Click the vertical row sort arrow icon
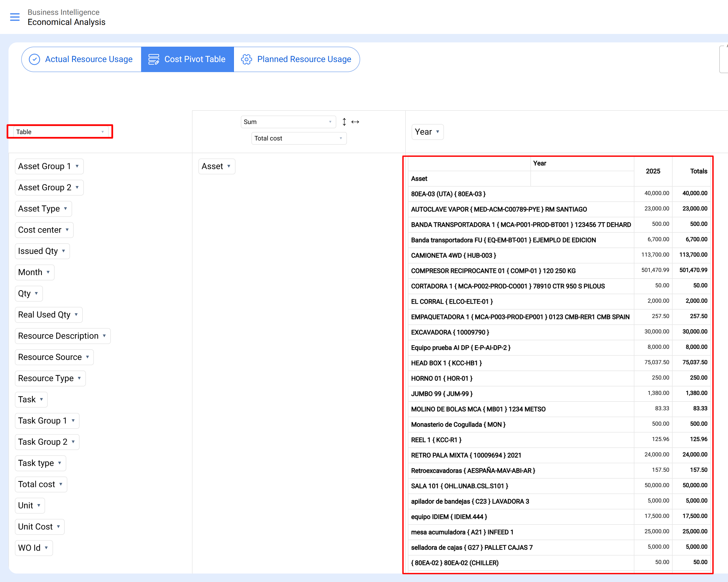This screenshot has width=728, height=582. 344,122
